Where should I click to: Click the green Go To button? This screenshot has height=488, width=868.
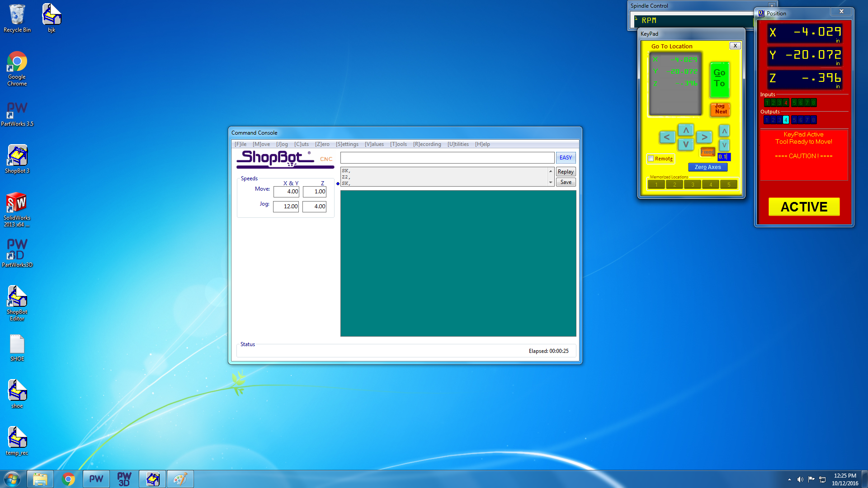point(719,80)
